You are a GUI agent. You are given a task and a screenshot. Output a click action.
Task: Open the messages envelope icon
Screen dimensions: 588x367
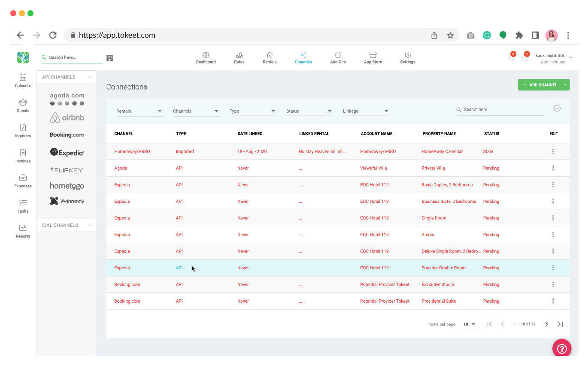[x=525, y=57]
